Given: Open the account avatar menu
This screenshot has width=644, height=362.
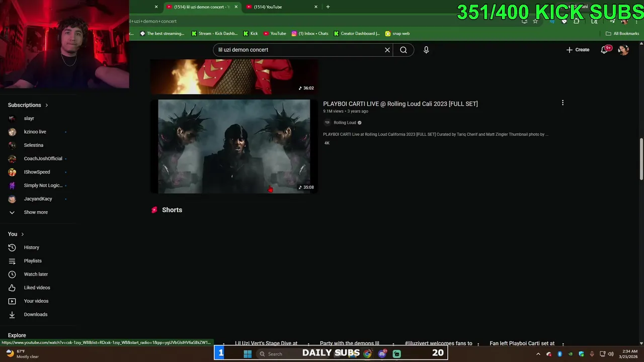Looking at the screenshot, I should click(623, 50).
